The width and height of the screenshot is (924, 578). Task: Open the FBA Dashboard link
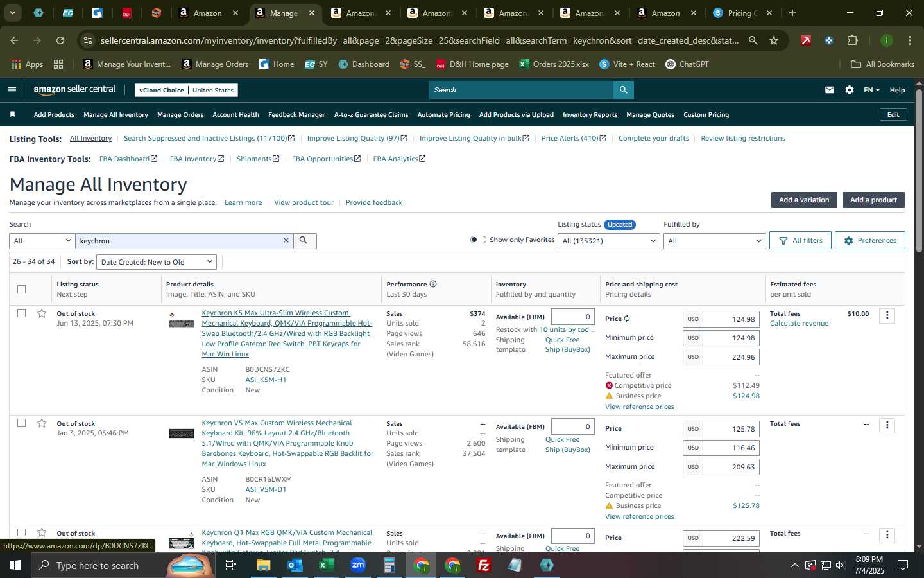point(128,159)
